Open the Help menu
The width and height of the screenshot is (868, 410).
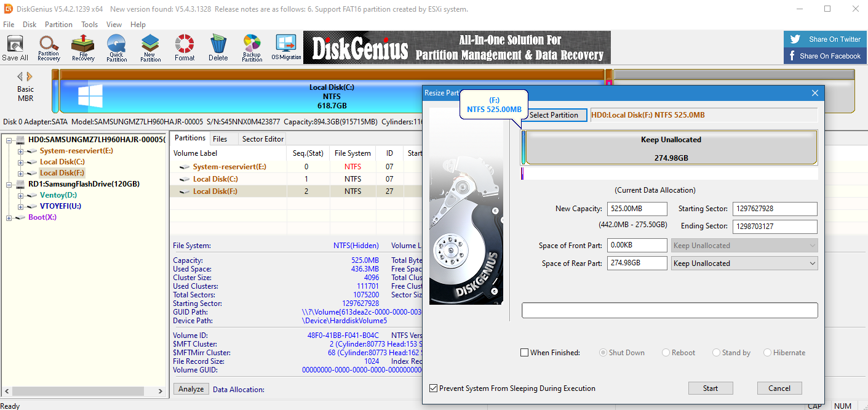pos(138,25)
